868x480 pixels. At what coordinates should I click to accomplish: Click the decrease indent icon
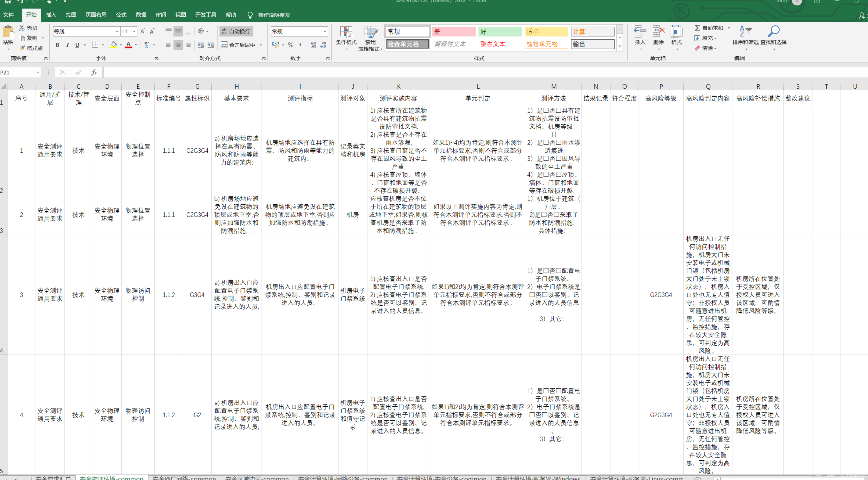tap(201, 45)
